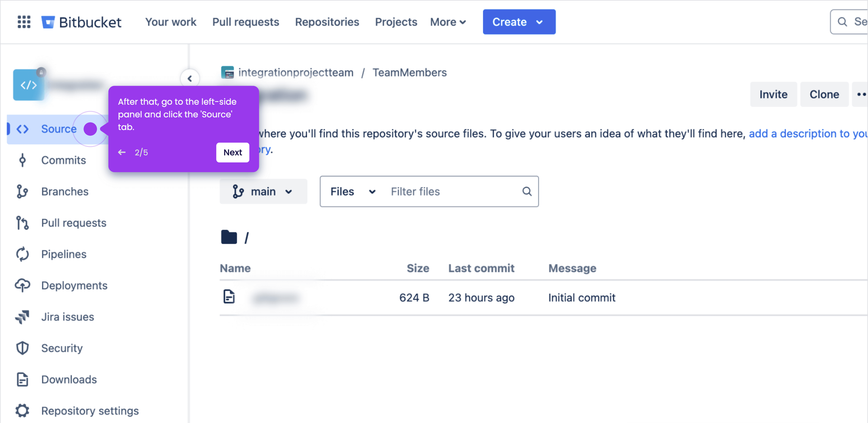Click the root folder icon
The image size is (868, 423).
tap(229, 237)
